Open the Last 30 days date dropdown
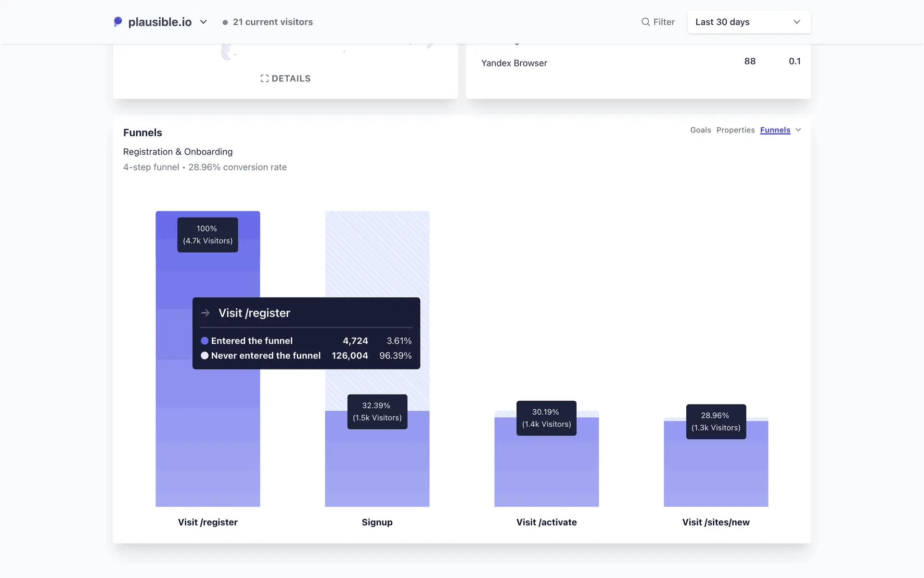Screen dimensions: 924x578 (749, 22)
